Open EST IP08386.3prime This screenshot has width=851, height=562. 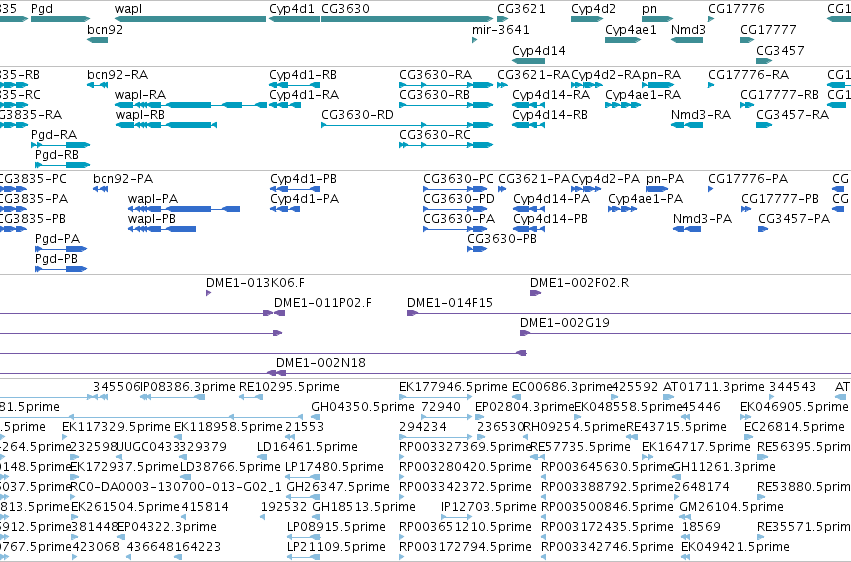[x=188, y=387]
